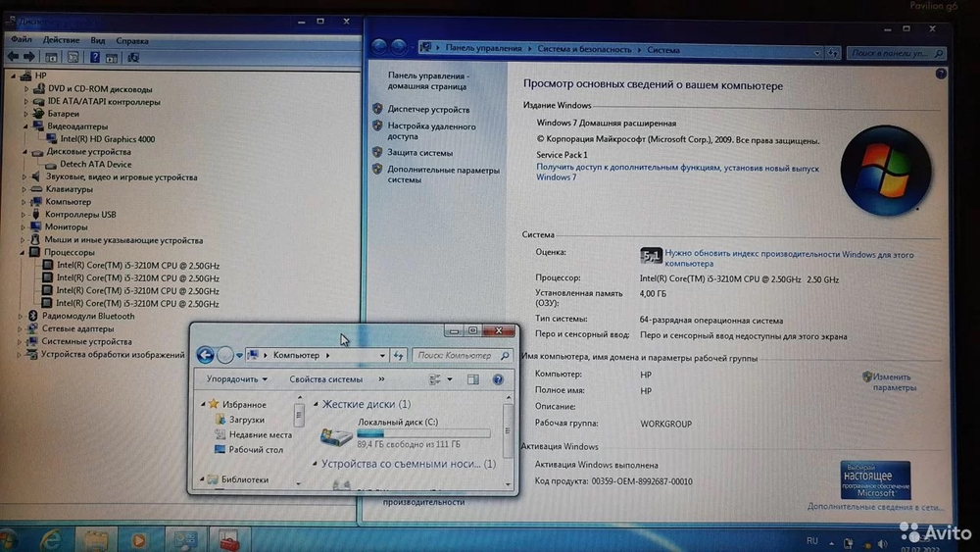Click Изменить параметры link
Viewport: 980px width, 552px height.
(894, 382)
